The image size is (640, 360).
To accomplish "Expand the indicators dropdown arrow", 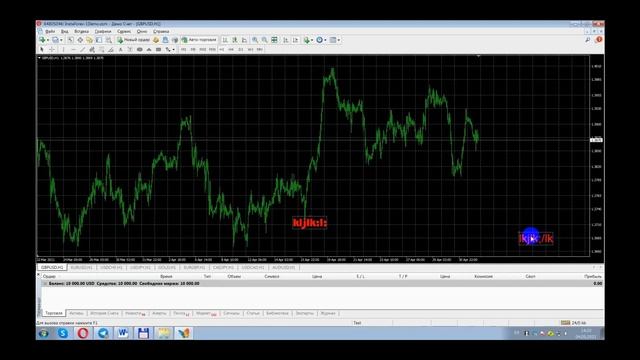I will pos(312,40).
